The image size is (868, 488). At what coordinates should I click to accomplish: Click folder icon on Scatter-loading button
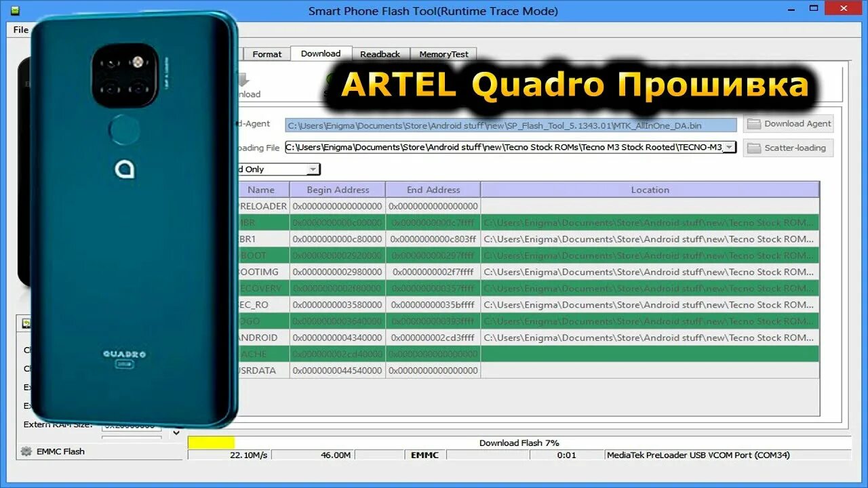tap(753, 148)
